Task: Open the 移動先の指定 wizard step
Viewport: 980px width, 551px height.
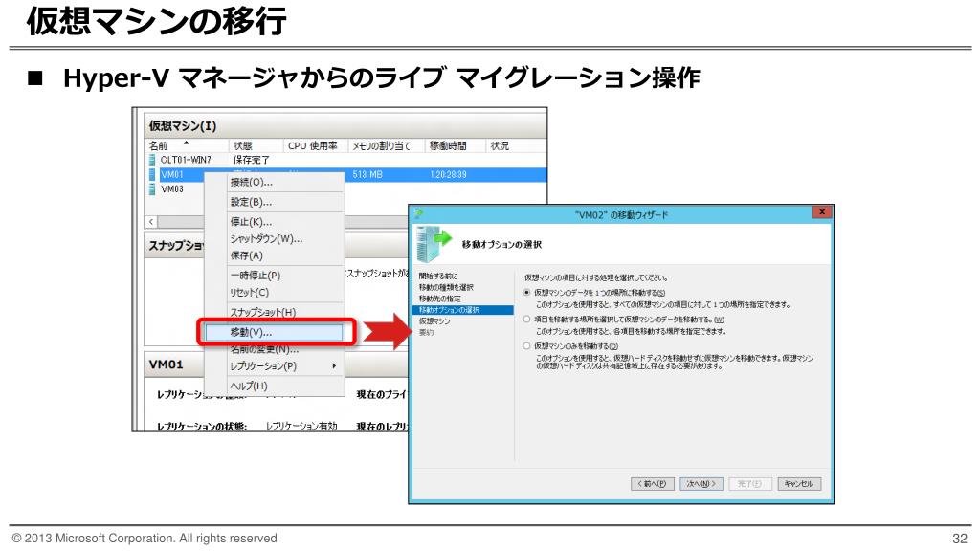Action: [439, 298]
